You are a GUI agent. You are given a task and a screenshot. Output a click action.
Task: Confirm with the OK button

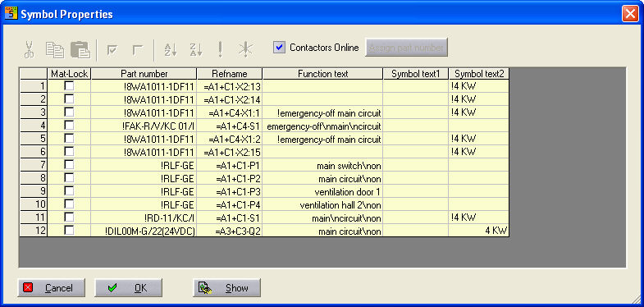tap(128, 287)
